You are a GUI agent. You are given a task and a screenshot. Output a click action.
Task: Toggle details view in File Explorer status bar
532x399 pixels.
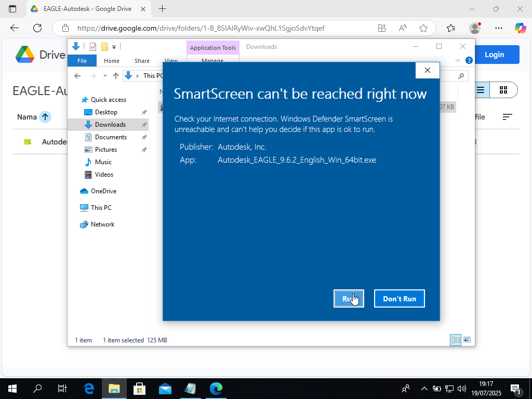[x=456, y=340]
